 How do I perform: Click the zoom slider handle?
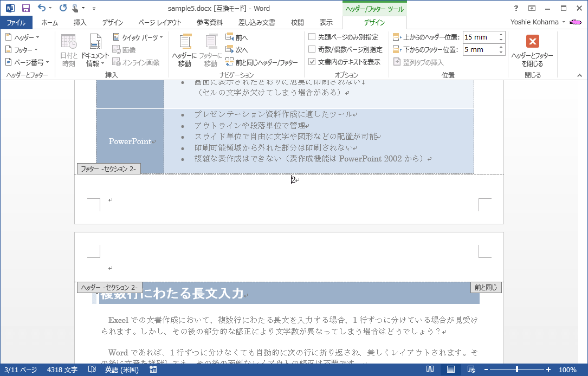[517, 369]
